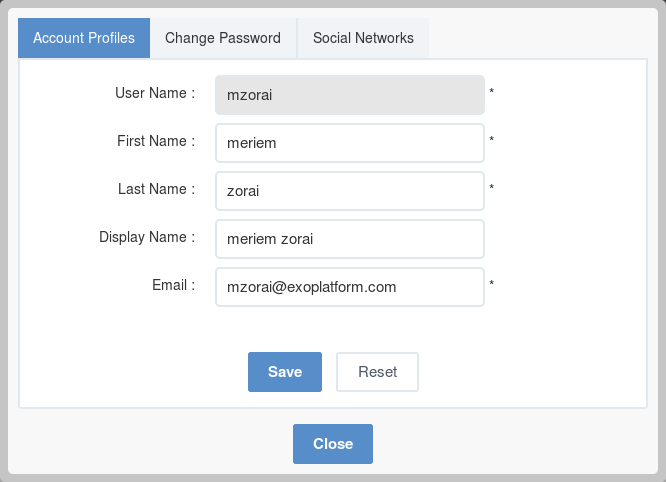Click the required asterisk beside Email

click(x=491, y=283)
